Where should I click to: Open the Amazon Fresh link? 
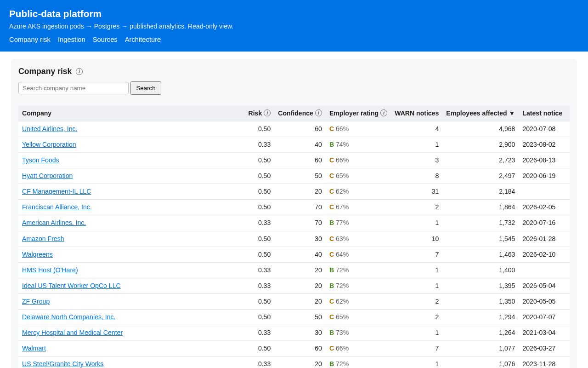click(43, 239)
